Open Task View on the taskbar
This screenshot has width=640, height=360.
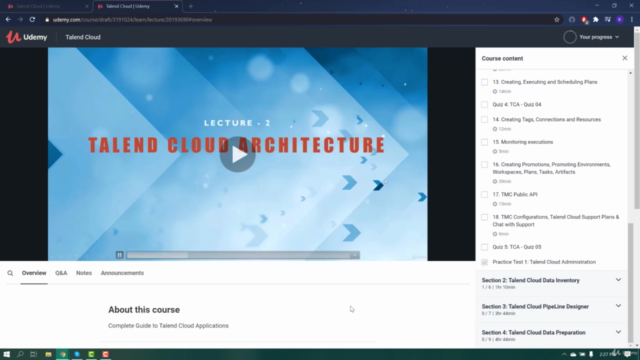pyautogui.click(x=33, y=354)
